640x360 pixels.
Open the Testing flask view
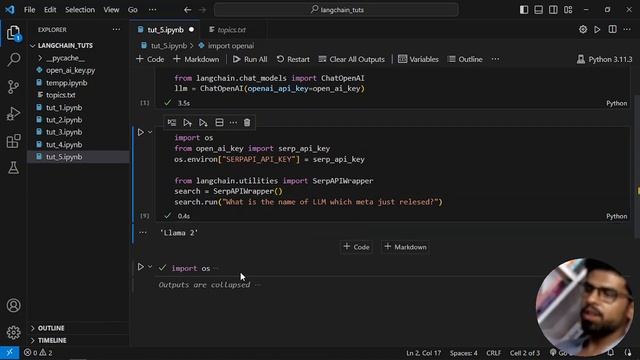tap(13, 168)
